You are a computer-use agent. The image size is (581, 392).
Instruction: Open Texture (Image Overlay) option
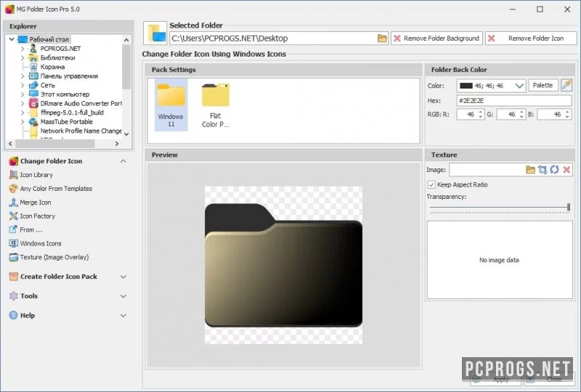point(49,257)
